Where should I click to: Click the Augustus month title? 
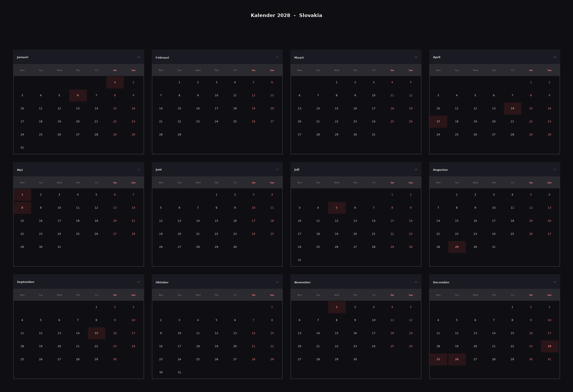(x=440, y=170)
